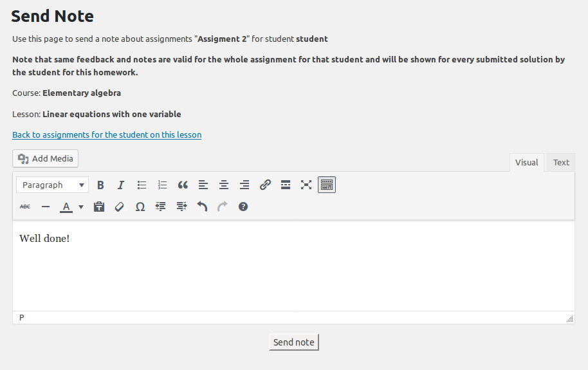Open the Paragraph format dropdown
The height and width of the screenshot is (370, 588).
[53, 185]
